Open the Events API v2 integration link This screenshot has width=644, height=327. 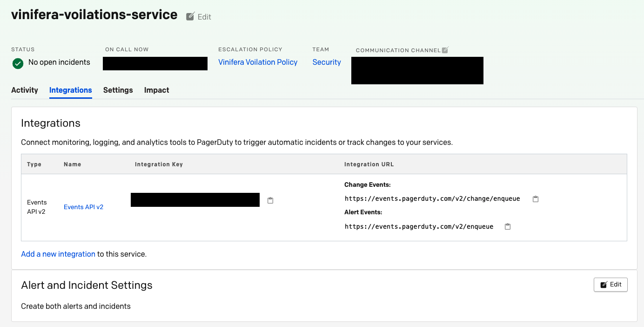[x=84, y=207]
